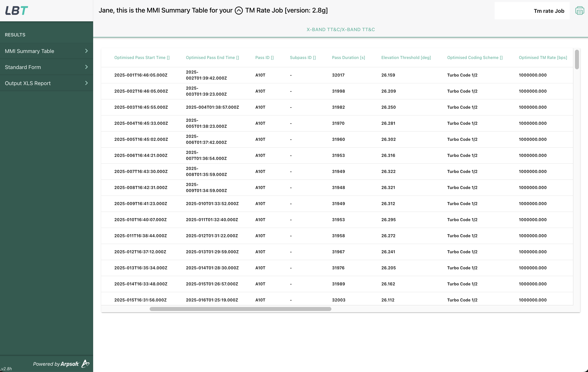The image size is (588, 372).
Task: Expand Output XLS Report chevron arrow
Action: click(x=86, y=83)
